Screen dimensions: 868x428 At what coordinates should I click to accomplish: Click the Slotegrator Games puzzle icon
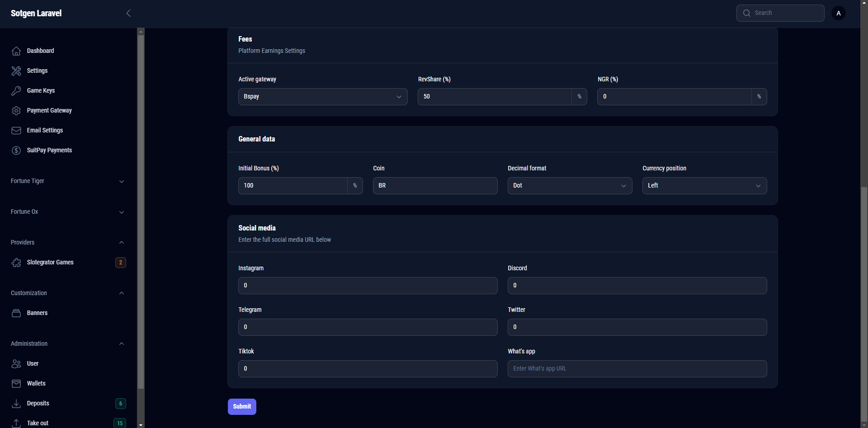(16, 263)
